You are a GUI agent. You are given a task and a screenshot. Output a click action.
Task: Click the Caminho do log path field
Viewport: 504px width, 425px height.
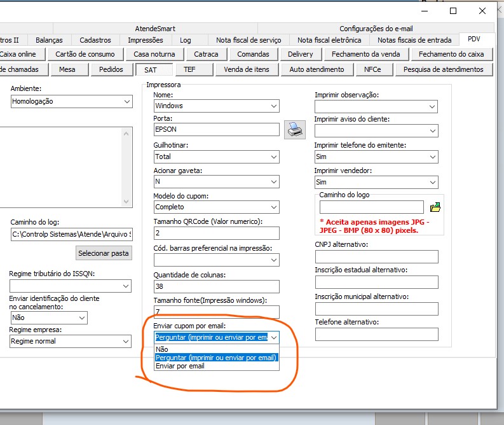point(71,234)
